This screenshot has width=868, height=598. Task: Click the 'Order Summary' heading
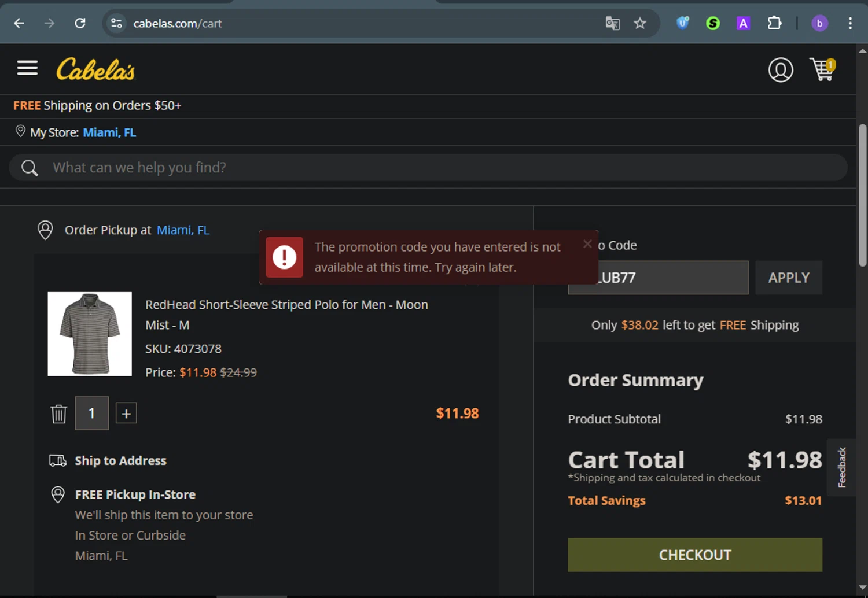click(635, 380)
